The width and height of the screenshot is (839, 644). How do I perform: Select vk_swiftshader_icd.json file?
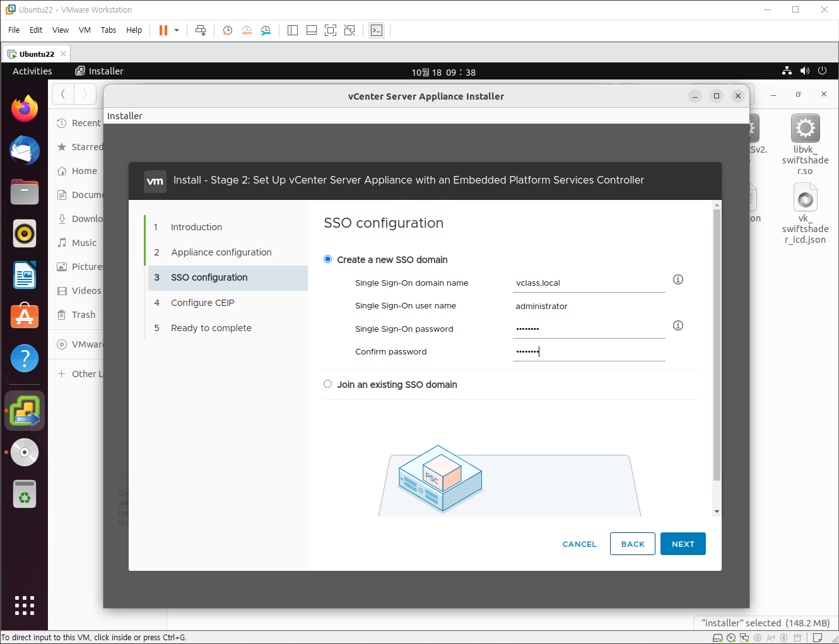[x=806, y=214]
